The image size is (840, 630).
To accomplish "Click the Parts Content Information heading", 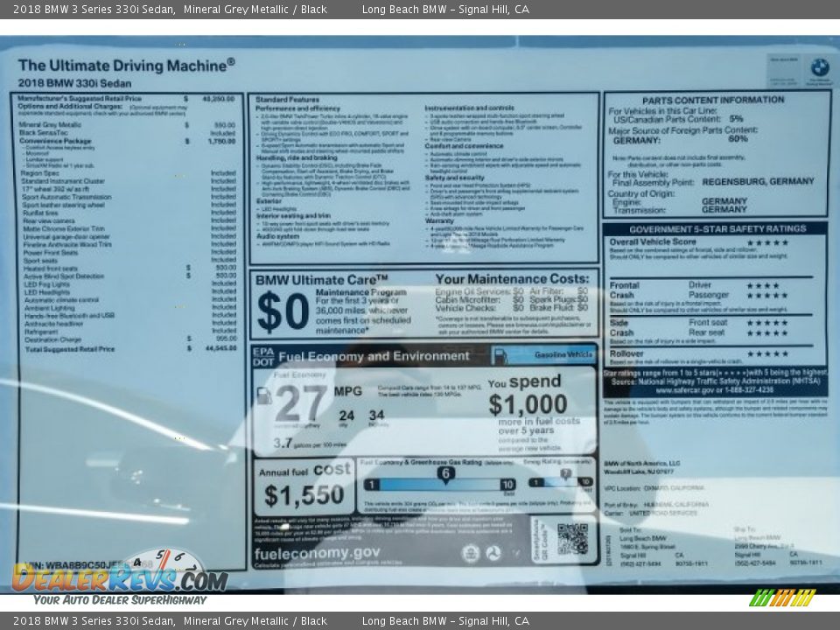I will (x=713, y=101).
